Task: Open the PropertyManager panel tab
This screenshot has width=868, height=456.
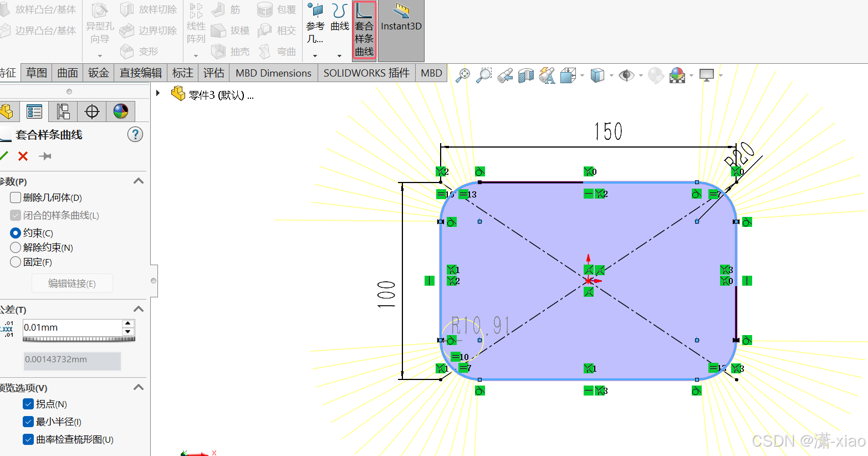Action: point(34,112)
